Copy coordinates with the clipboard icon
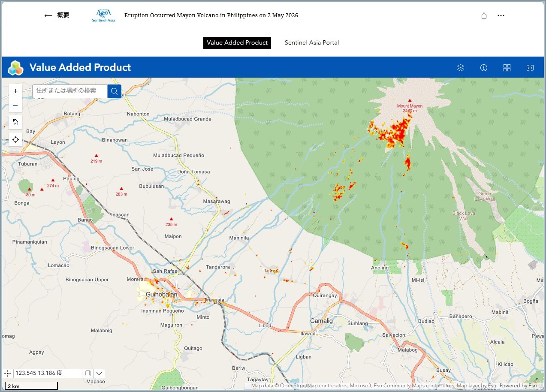 [x=88, y=373]
